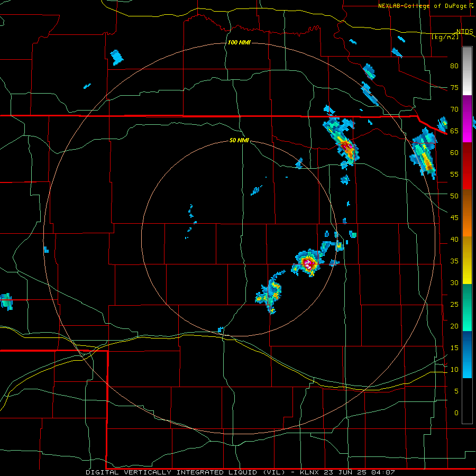Screen dimensions: 476x476
Task: Click the yellow-streaked storm near the right edge of the 100 NMI ring
Action: [x=424, y=153]
